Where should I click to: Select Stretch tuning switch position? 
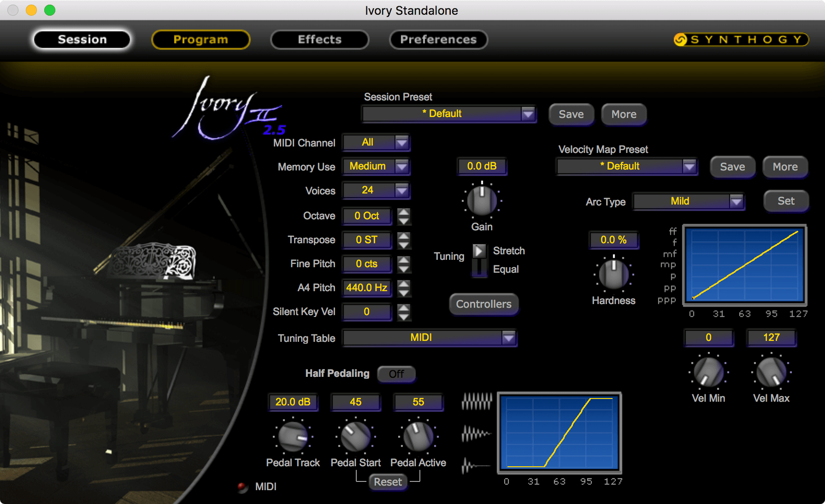479,251
